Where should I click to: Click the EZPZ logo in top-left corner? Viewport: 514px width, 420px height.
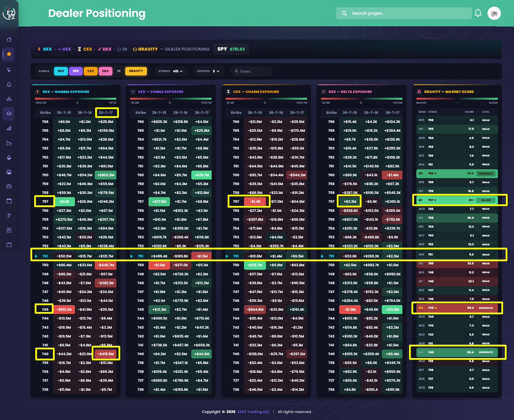(x=9, y=13)
